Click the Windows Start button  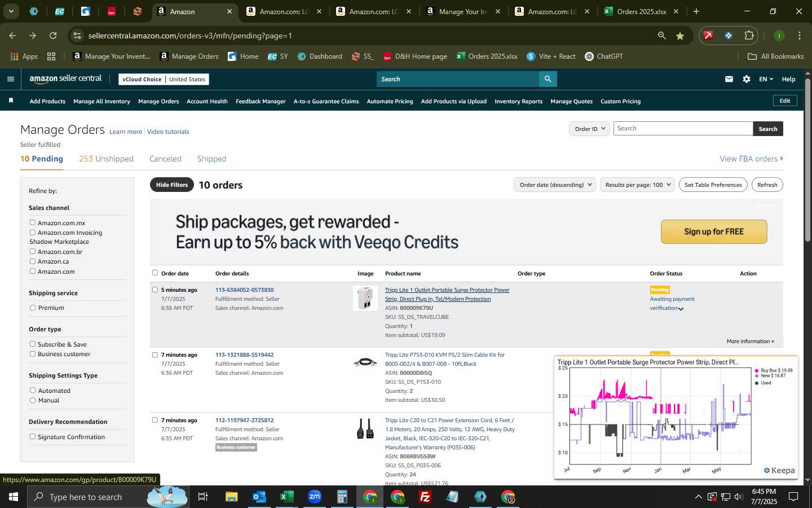coord(14,497)
